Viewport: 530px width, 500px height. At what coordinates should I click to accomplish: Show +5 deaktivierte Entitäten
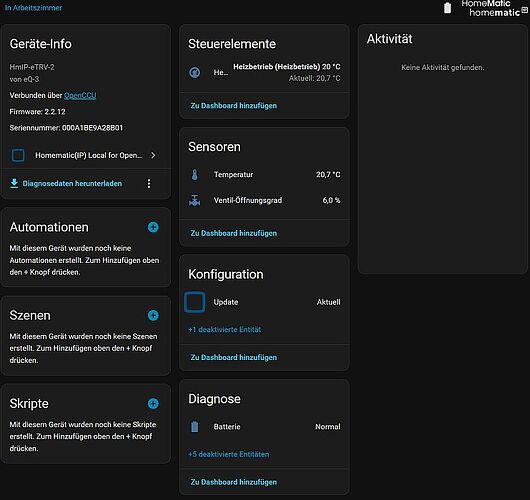pyautogui.click(x=228, y=454)
